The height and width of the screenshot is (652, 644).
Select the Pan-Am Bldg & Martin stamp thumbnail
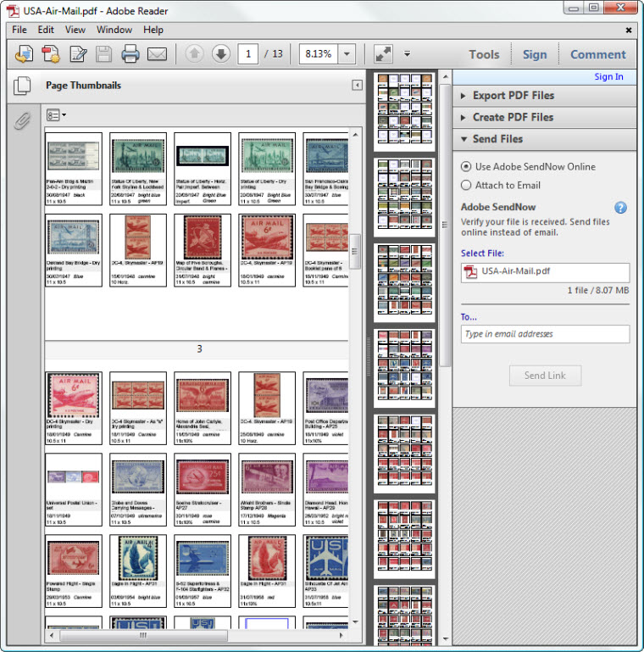74,169
